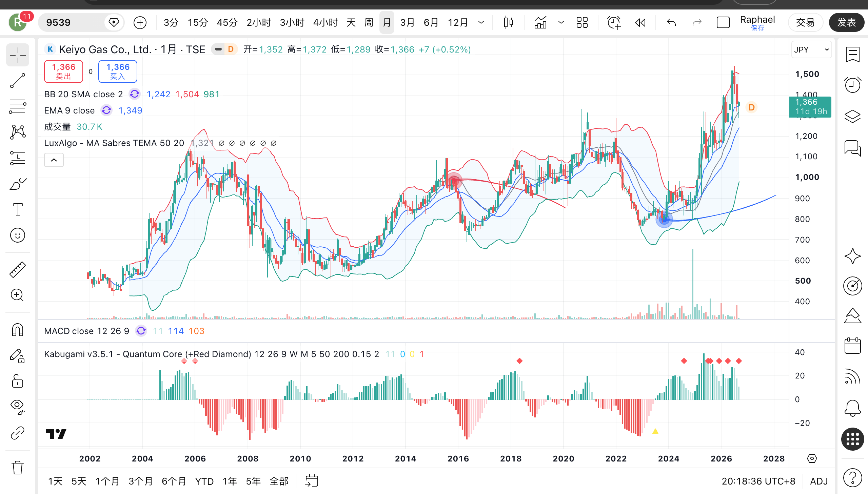This screenshot has width=868, height=494.
Task: Switch to the 4小时 timeframe
Action: click(325, 23)
